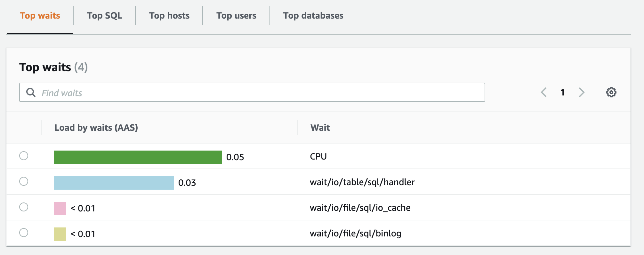Click the Wait column header
The width and height of the screenshot is (644, 255).
320,128
